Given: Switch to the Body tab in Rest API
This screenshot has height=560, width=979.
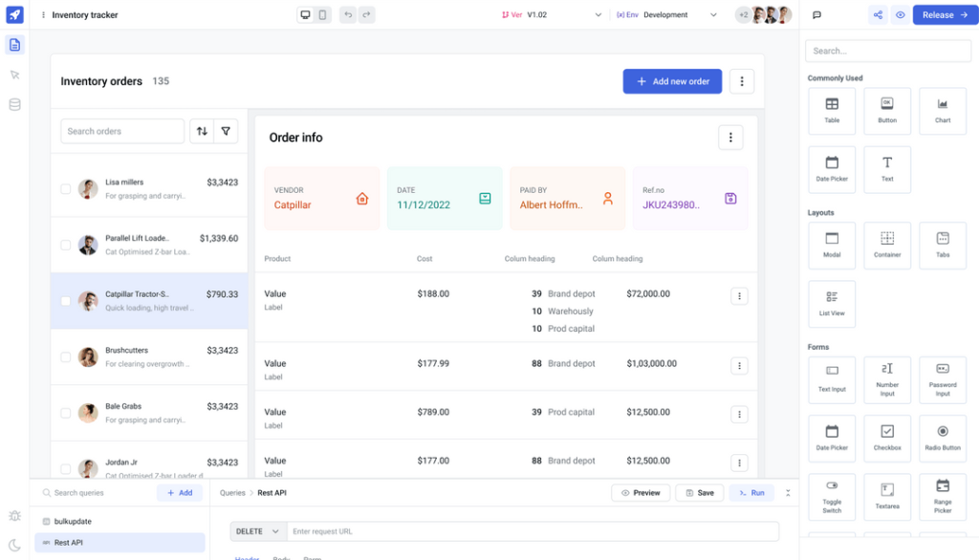Looking at the screenshot, I should click(x=280, y=558).
